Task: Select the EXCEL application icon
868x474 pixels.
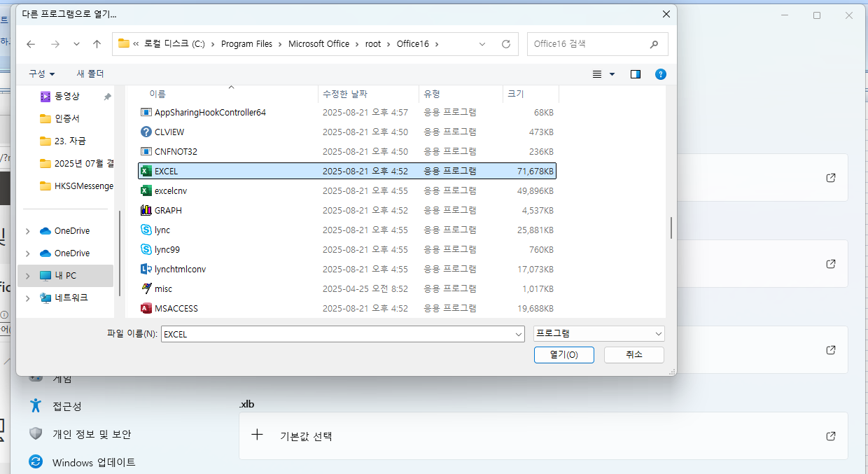Action: point(146,171)
